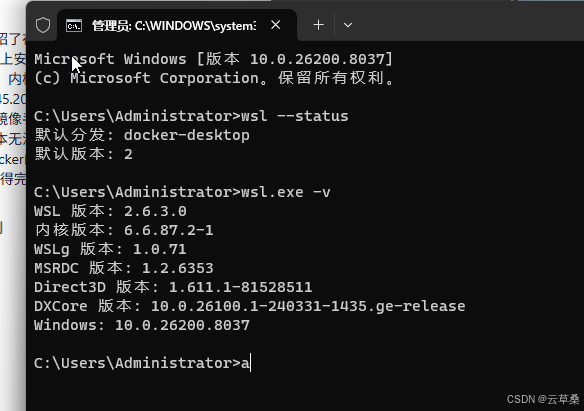Expand the new tab profile dropdown chevron
The image size is (584, 411).
coord(348,25)
